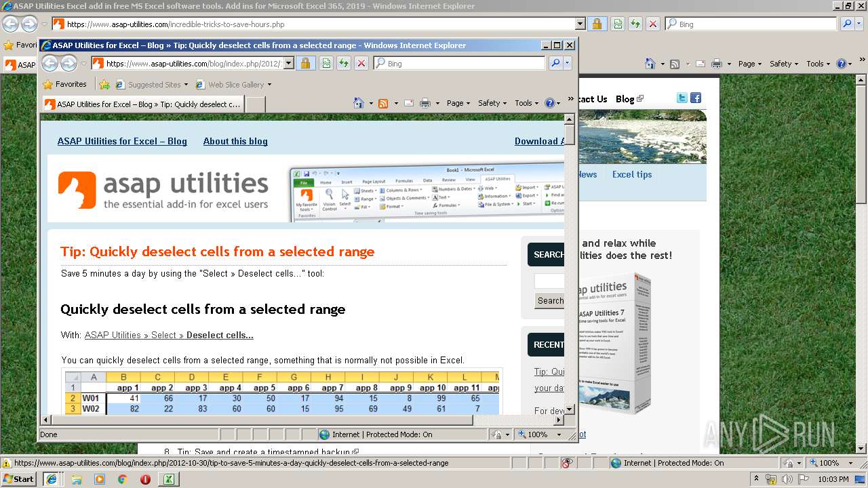This screenshot has width=868, height=488.
Task: Click lock icon in background IE address bar
Action: tap(597, 24)
